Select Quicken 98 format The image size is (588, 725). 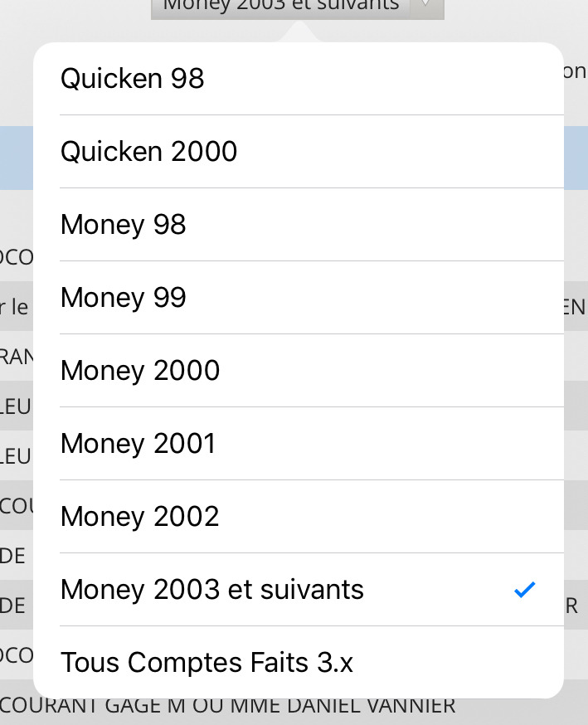pyautogui.click(x=133, y=79)
